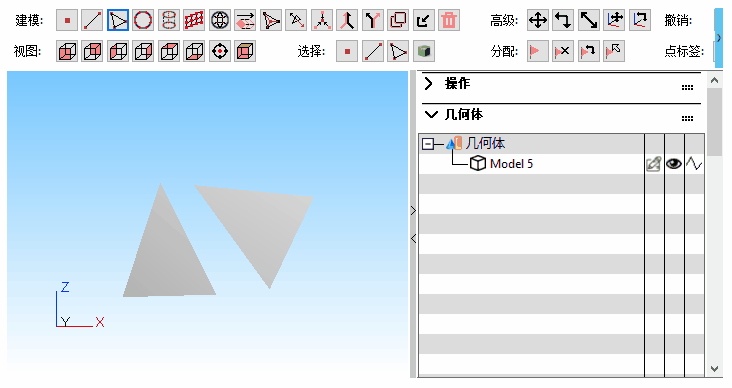Click the toolbar overflow arrow on blue strip

719,37
